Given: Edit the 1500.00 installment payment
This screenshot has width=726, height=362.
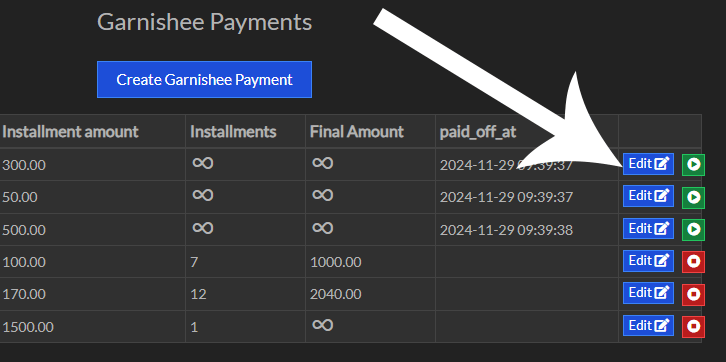Looking at the screenshot, I should pyautogui.click(x=648, y=326).
